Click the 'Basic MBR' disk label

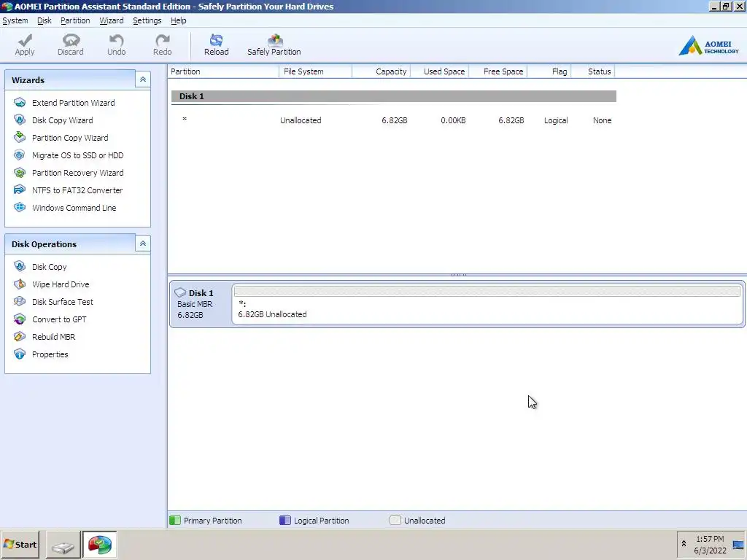pyautogui.click(x=195, y=304)
